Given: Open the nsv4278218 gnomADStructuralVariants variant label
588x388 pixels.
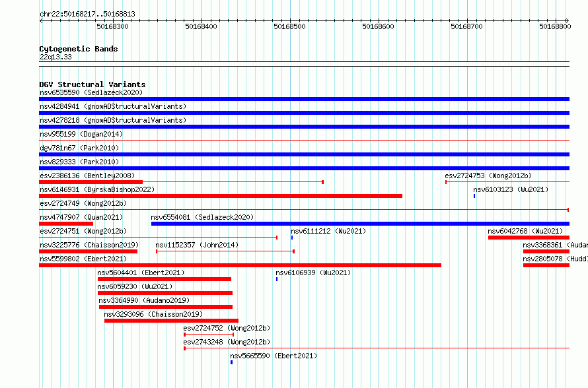Looking at the screenshot, I should point(113,120).
